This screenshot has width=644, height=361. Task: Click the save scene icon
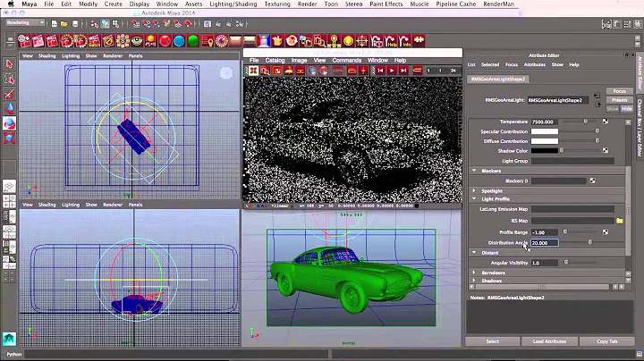click(x=75, y=24)
